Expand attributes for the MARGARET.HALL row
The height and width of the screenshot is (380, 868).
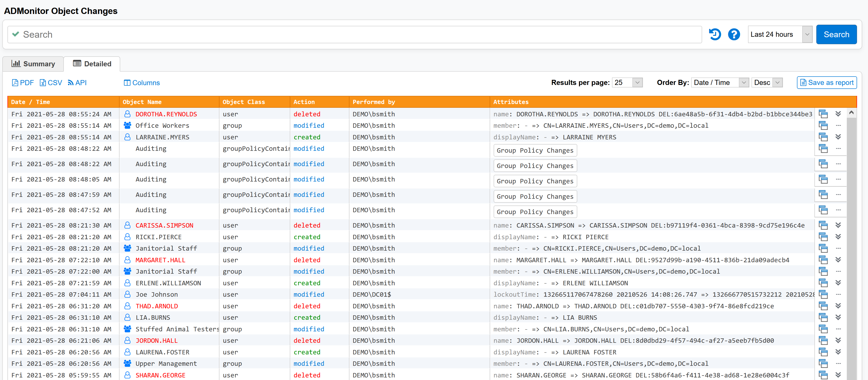pyautogui.click(x=838, y=260)
